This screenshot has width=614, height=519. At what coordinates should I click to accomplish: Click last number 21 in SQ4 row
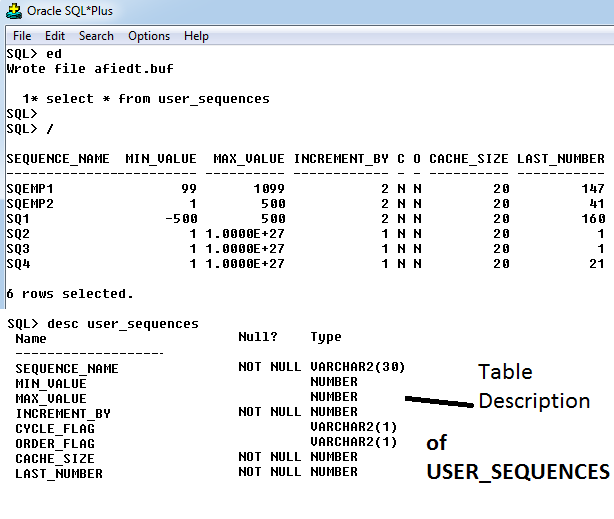[597, 264]
